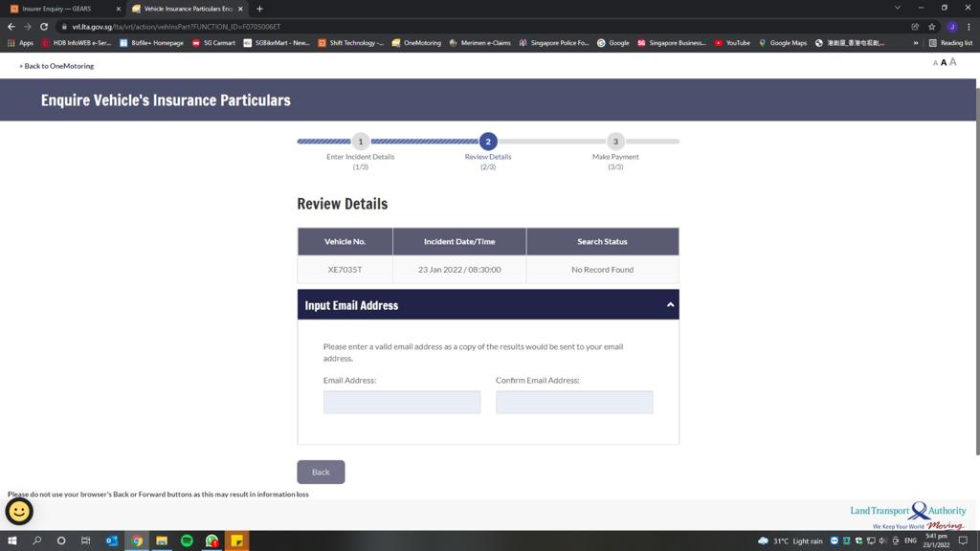The image size is (980, 551).
Task: Click the Apps grid in bookmarks bar
Action: [x=20, y=43]
